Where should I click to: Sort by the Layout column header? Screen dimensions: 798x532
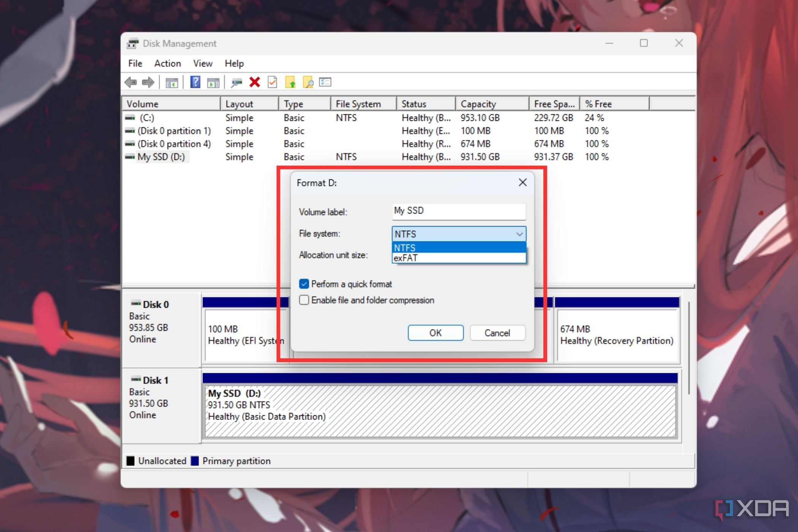point(250,104)
